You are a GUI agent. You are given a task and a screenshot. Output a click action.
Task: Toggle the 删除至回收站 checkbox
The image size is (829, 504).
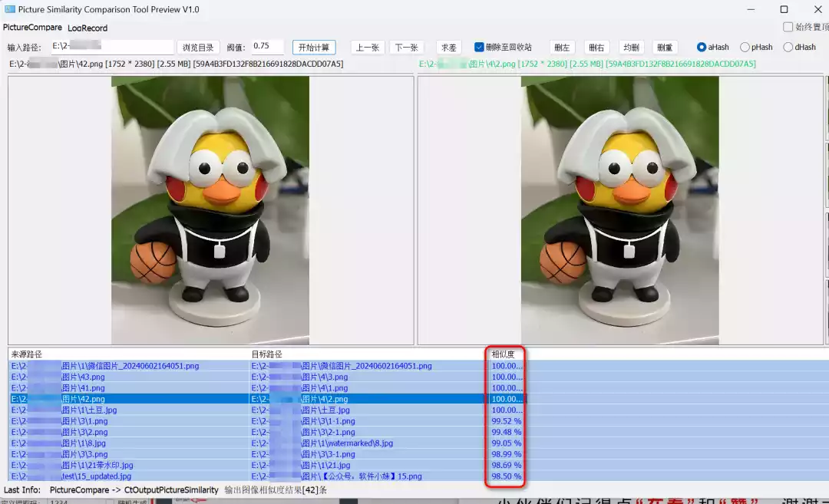click(480, 47)
